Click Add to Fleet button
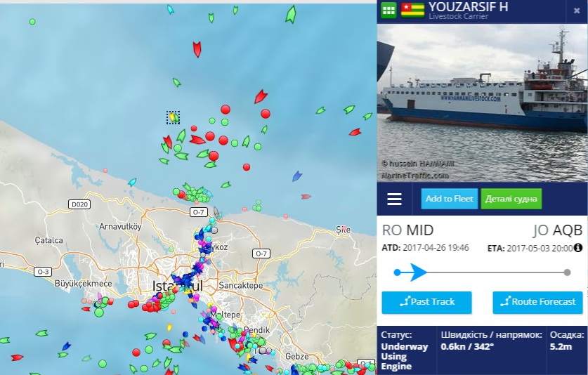 pos(449,199)
